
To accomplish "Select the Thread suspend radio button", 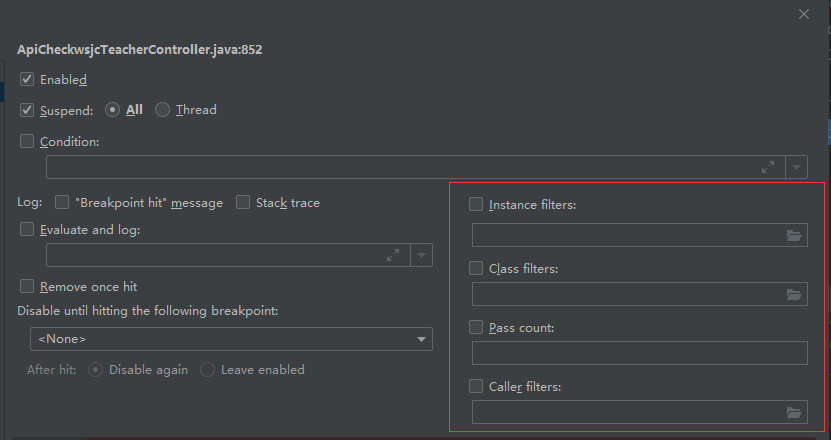I will (162, 110).
